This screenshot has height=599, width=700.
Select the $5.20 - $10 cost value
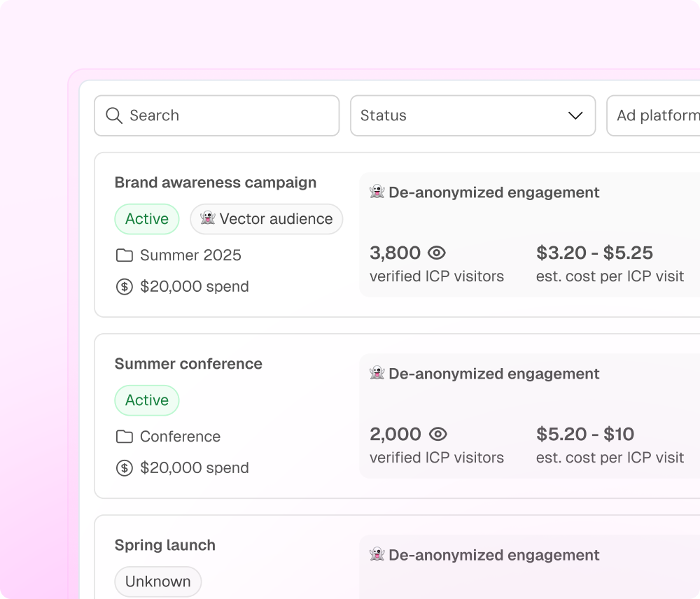(x=585, y=435)
